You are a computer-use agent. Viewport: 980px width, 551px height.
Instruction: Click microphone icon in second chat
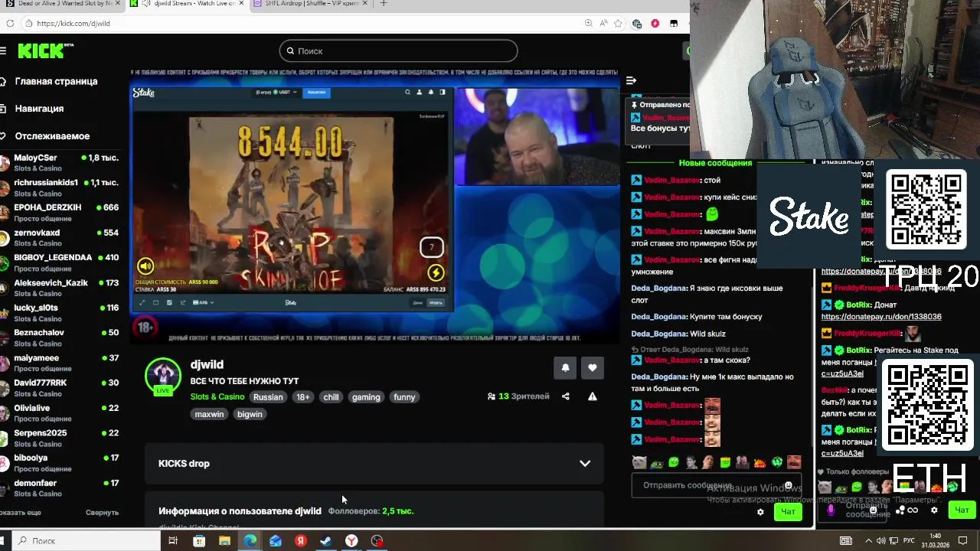(831, 510)
